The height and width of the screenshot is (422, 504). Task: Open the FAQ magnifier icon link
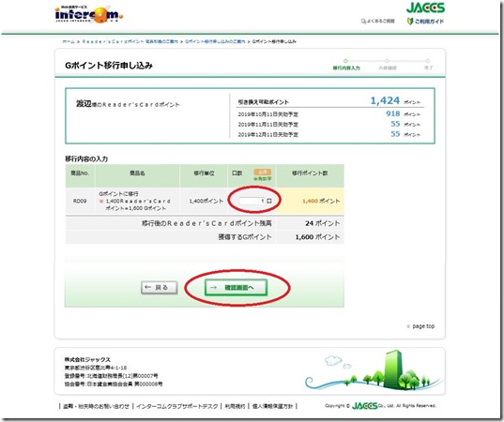[x=363, y=22]
